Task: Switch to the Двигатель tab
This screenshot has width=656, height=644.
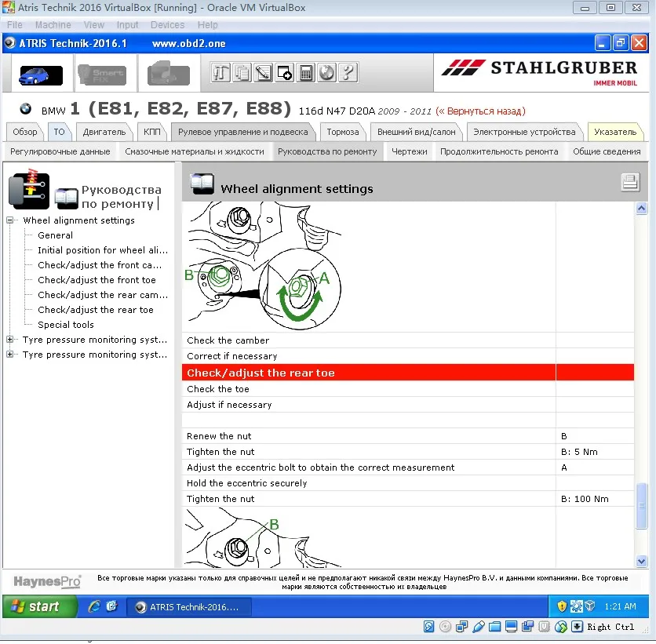Action: tap(104, 132)
